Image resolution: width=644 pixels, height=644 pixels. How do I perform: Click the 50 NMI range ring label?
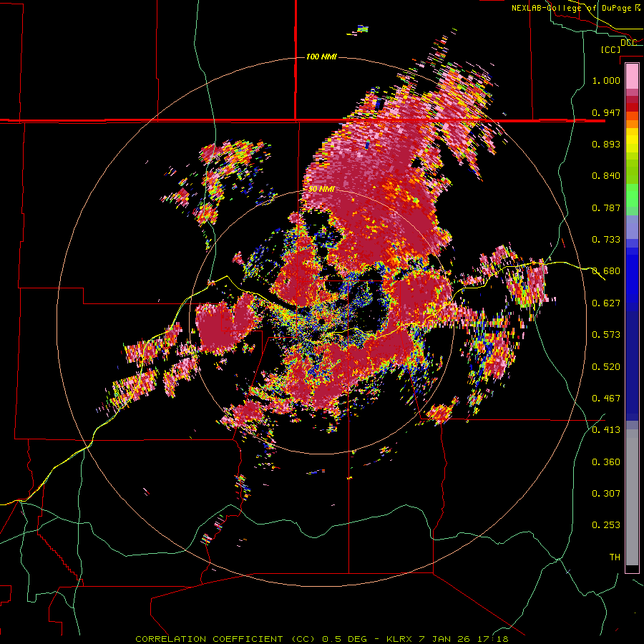click(321, 190)
